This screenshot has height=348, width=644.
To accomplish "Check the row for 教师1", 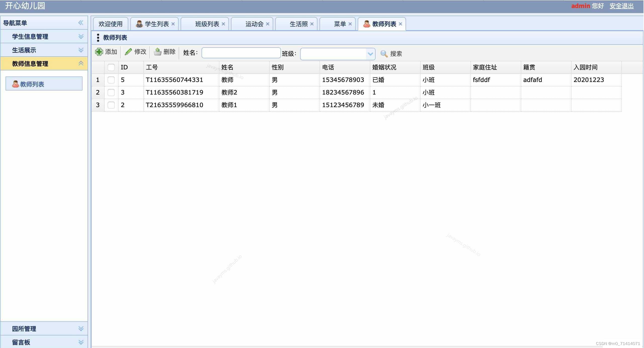I will pyautogui.click(x=111, y=105).
